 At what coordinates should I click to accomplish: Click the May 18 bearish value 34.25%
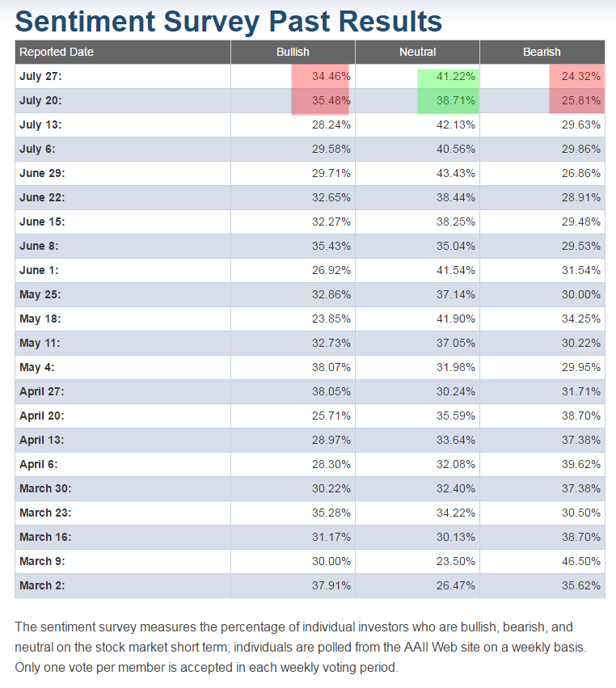pyautogui.click(x=580, y=319)
